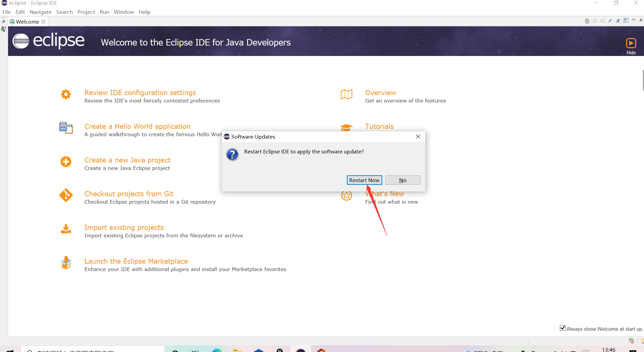Click the Welcome tab's globe icon
The image size is (644, 352).
click(12, 22)
